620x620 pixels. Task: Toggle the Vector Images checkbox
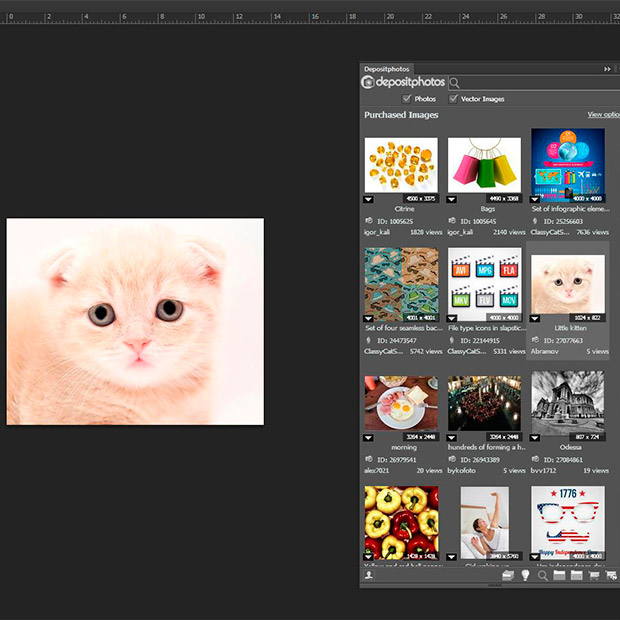click(x=453, y=98)
